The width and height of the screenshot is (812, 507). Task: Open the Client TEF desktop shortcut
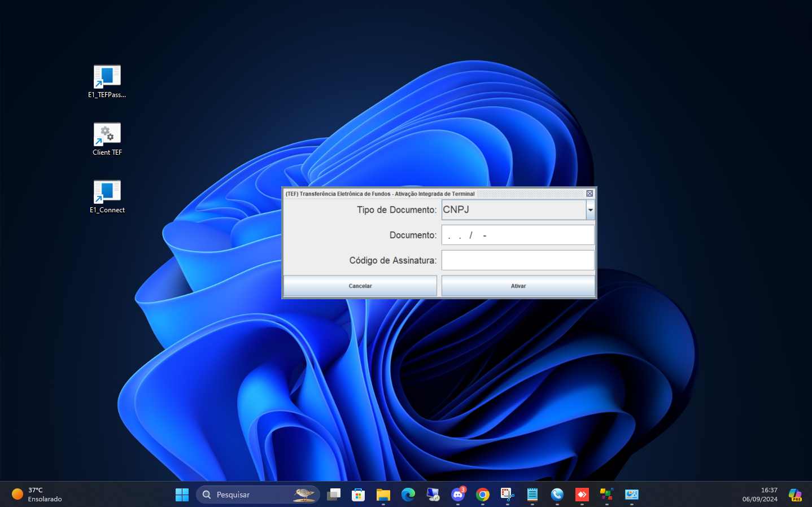click(107, 139)
